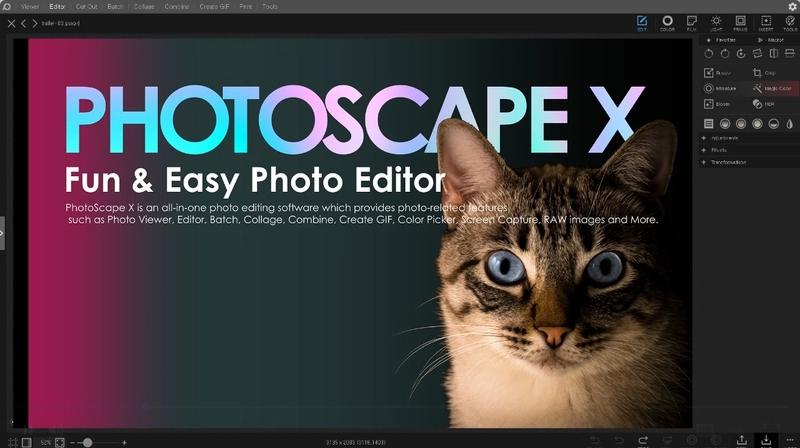This screenshot has width=800, height=448.
Task: Click the undo arrow icon
Action: [x=619, y=440]
